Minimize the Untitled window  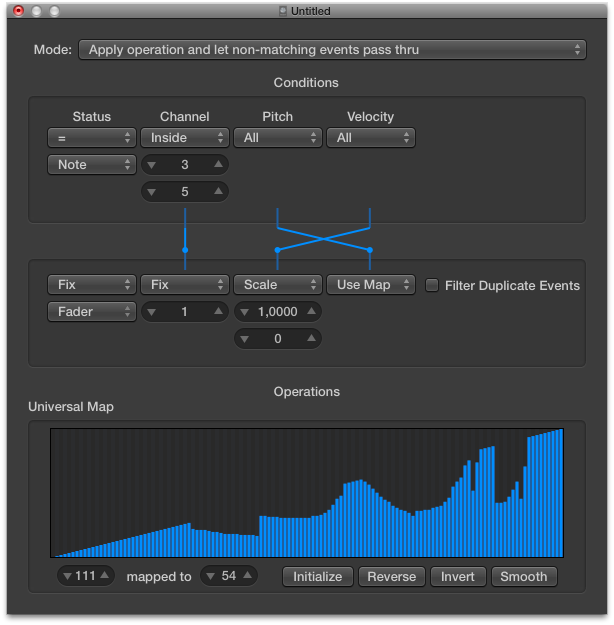tap(36, 11)
